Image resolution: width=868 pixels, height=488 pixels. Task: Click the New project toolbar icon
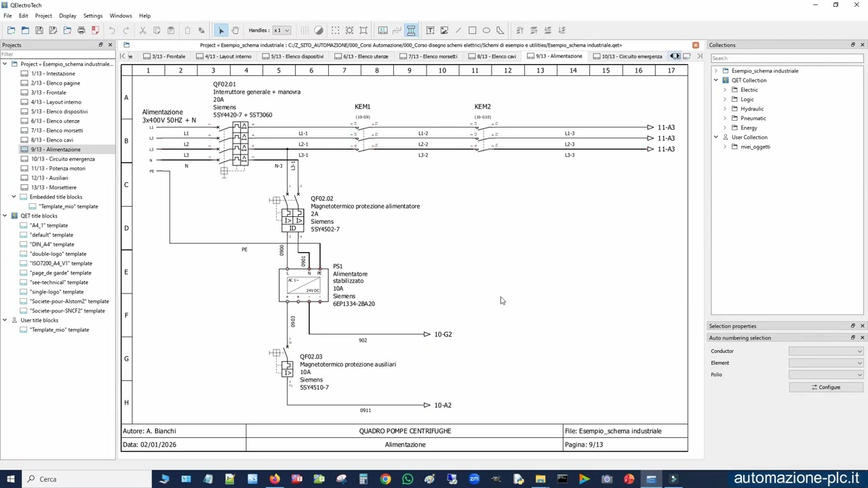tap(11, 30)
